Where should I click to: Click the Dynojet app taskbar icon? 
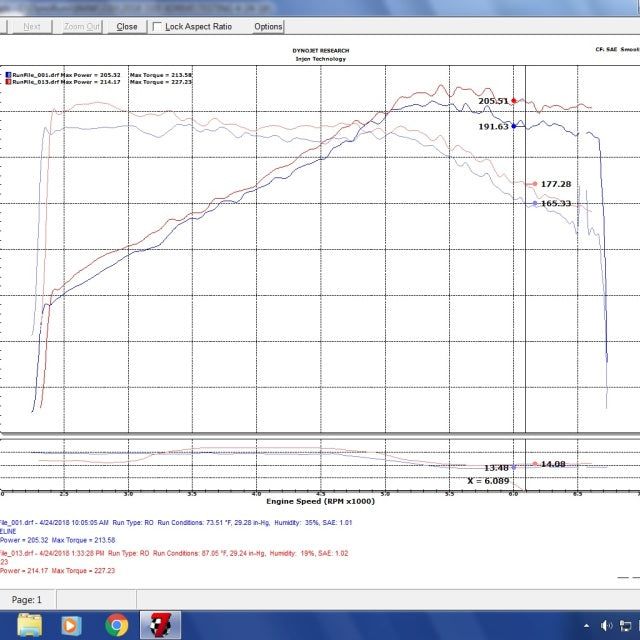(160, 626)
